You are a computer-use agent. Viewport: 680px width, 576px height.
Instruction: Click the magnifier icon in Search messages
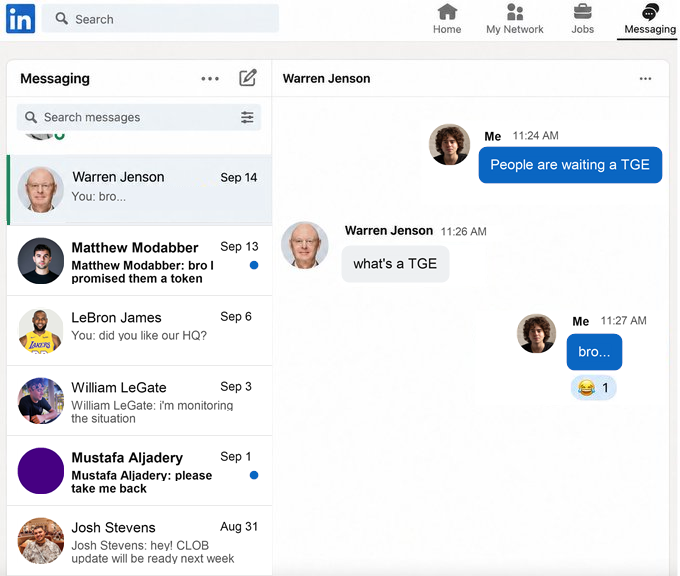click(x=30, y=117)
